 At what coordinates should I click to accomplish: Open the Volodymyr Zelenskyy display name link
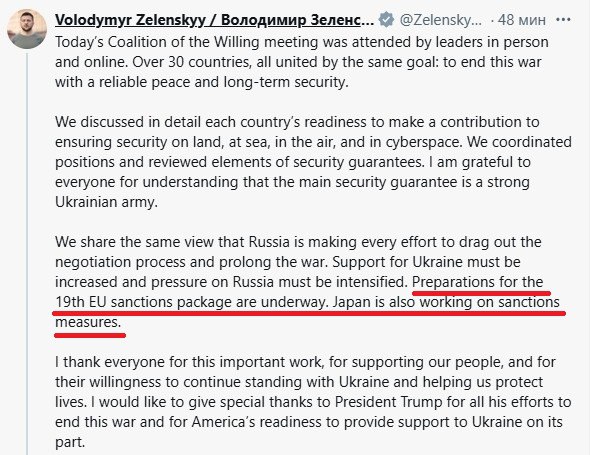coord(214,20)
